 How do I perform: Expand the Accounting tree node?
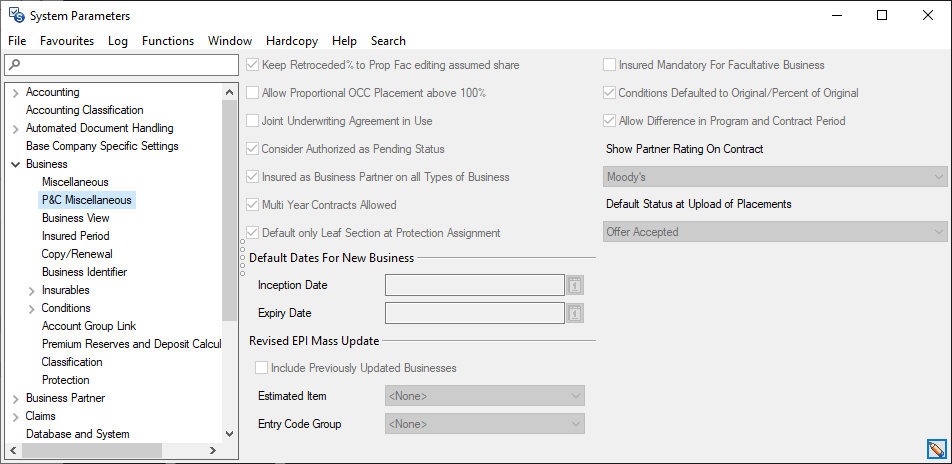pos(15,93)
